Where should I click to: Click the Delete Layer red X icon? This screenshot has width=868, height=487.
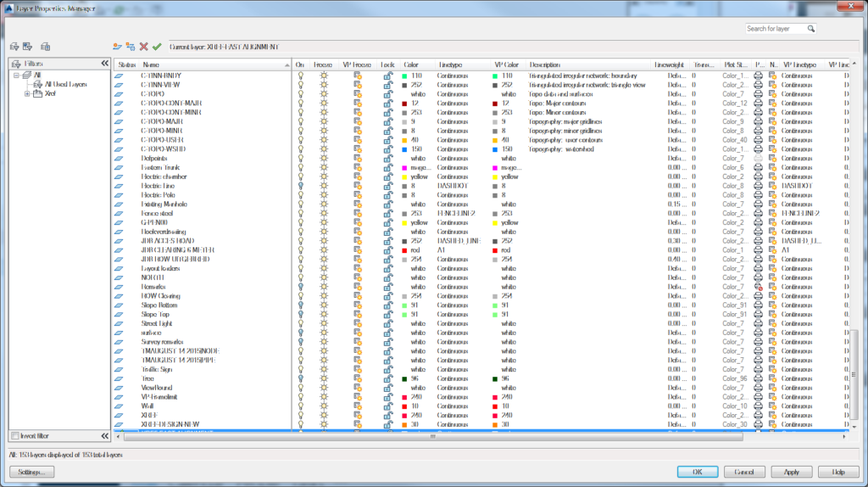click(x=144, y=46)
